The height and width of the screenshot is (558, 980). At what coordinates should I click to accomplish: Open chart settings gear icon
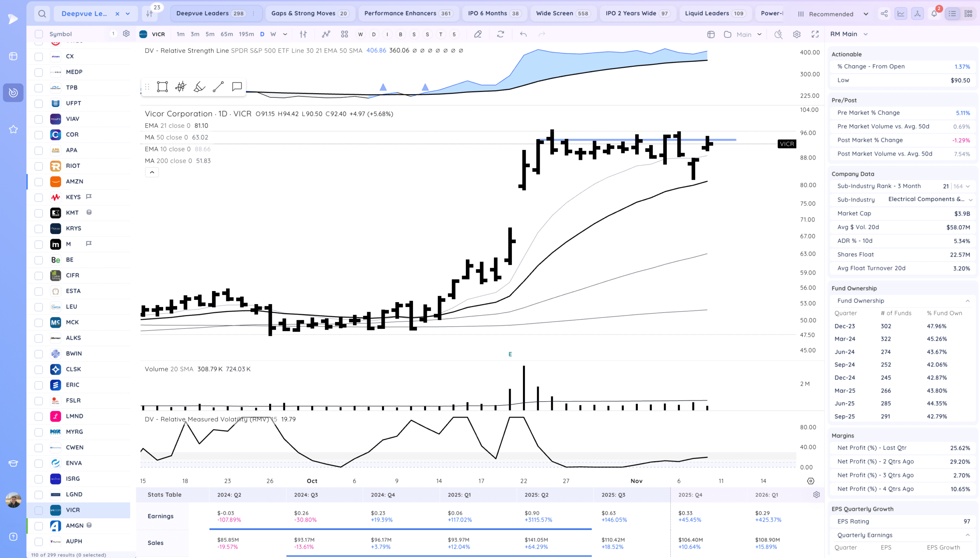pos(797,34)
